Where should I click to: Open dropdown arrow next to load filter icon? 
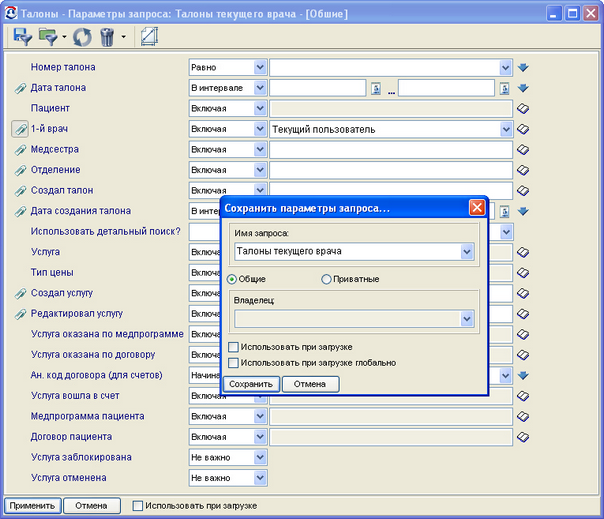64,37
